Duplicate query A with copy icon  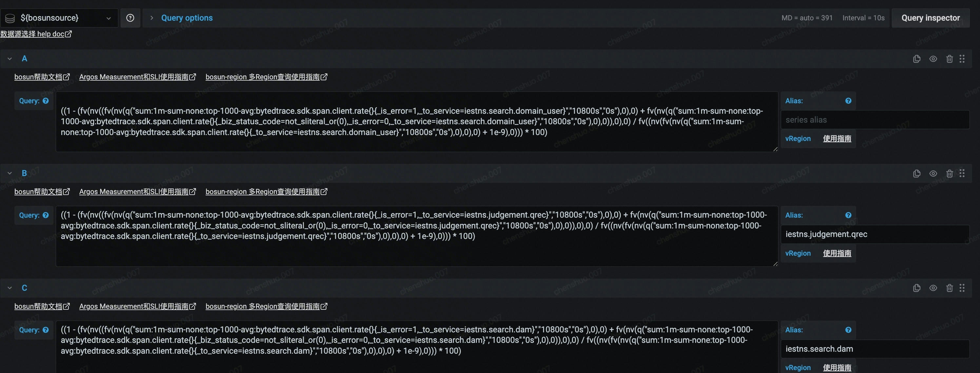tap(916, 59)
